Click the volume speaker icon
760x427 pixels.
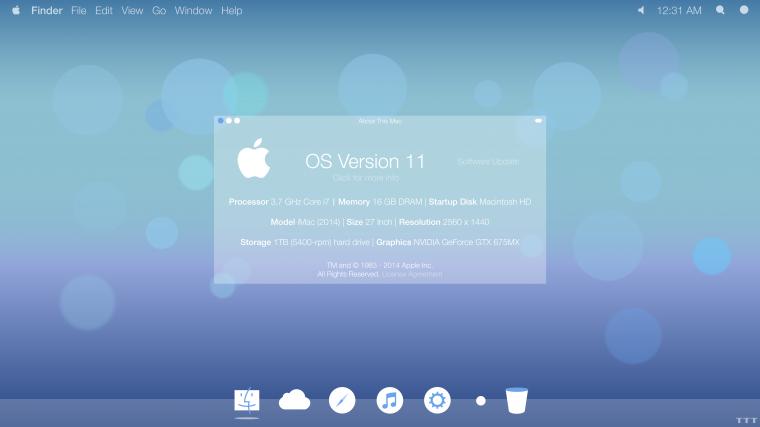pyautogui.click(x=641, y=10)
